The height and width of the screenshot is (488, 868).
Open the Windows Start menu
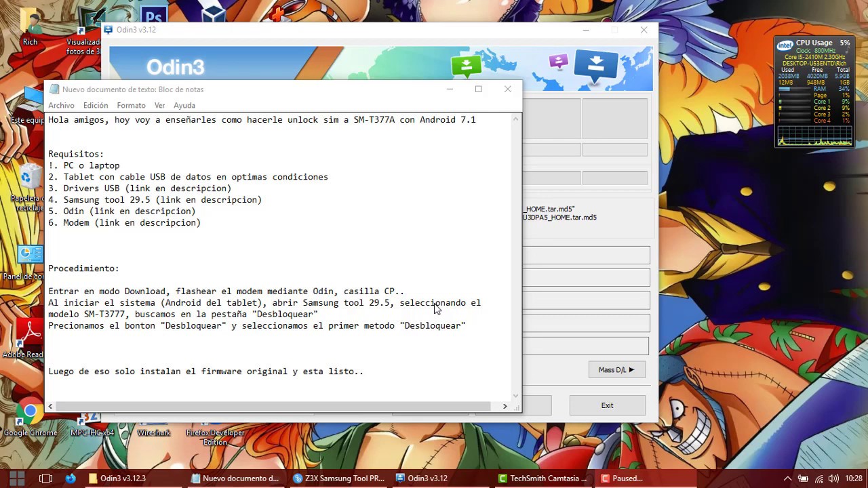(x=17, y=478)
